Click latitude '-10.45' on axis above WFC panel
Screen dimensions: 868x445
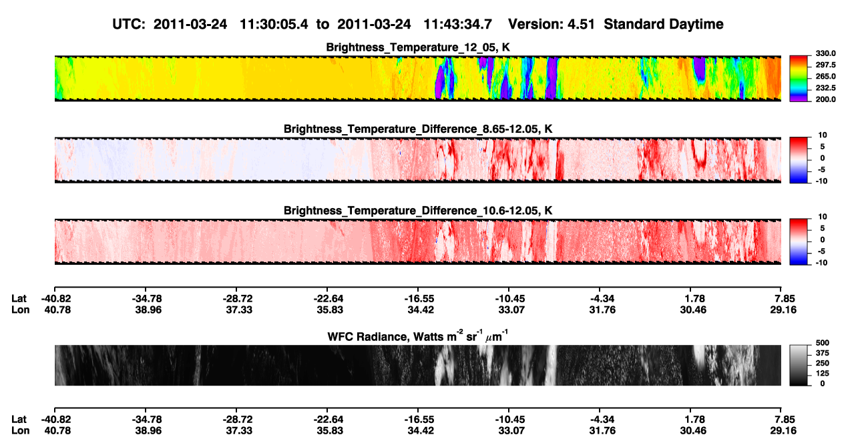[508, 299]
